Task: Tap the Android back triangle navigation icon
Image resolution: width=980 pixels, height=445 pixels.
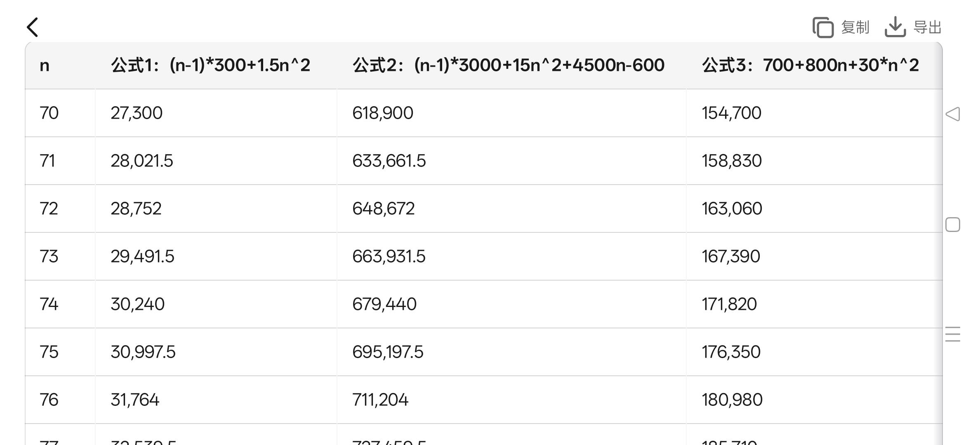Action: click(952, 114)
